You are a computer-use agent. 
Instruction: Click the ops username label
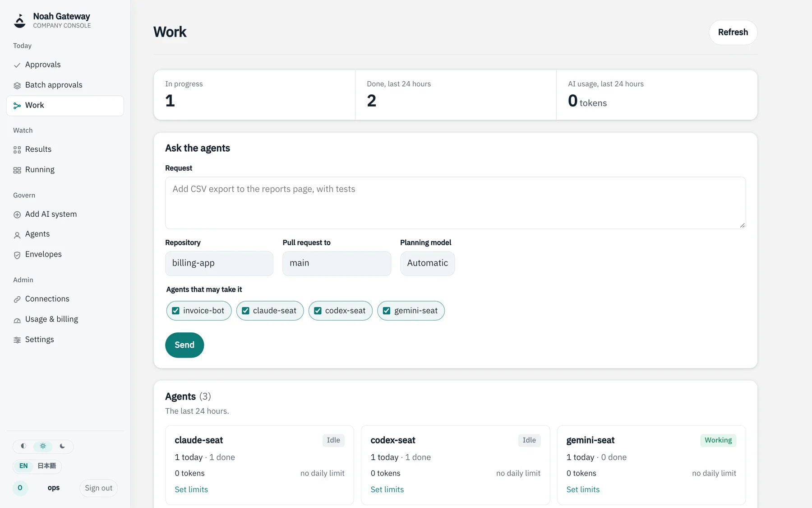point(54,488)
